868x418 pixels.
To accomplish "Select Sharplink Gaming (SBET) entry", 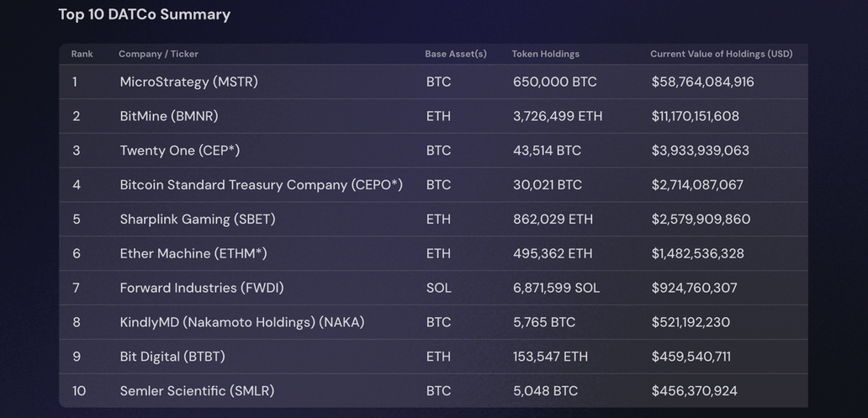I will [x=197, y=219].
